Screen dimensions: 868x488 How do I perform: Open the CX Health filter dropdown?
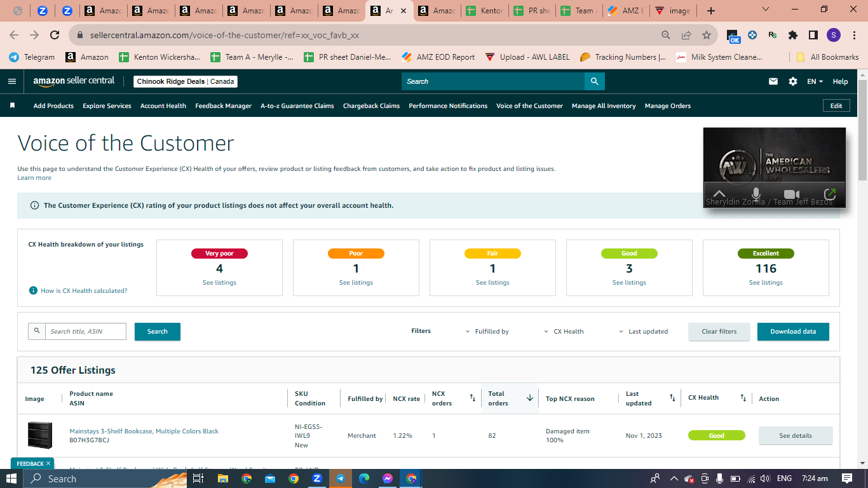pyautogui.click(x=564, y=331)
